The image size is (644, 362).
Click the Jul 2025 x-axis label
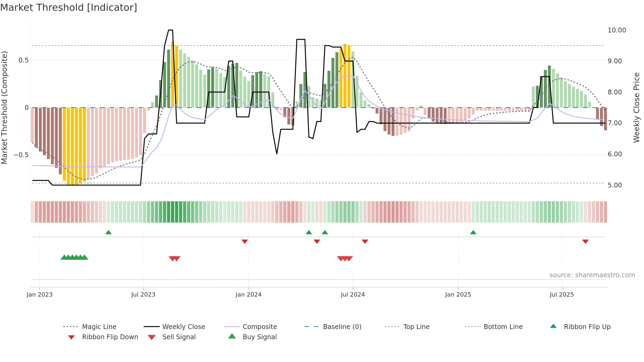562,294
